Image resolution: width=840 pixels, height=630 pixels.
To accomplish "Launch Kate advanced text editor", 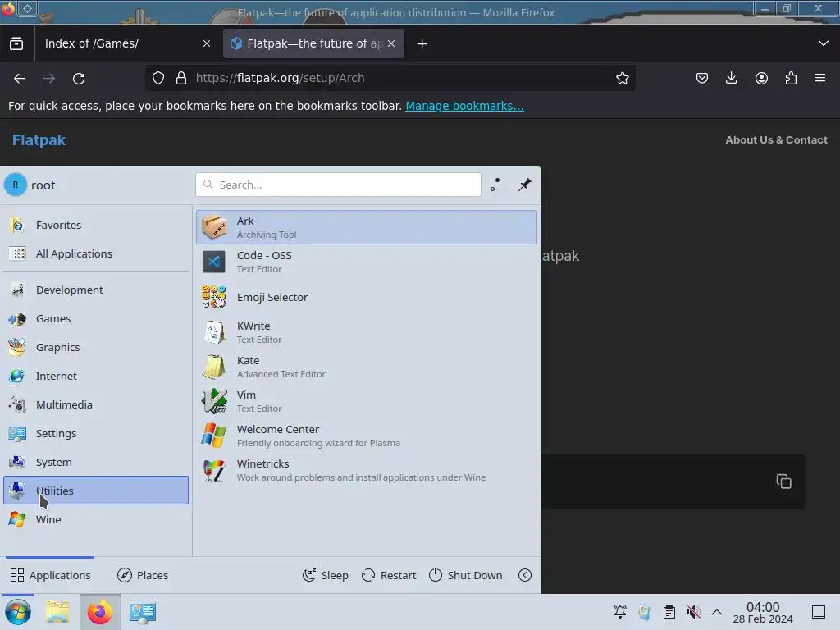I will click(367, 367).
